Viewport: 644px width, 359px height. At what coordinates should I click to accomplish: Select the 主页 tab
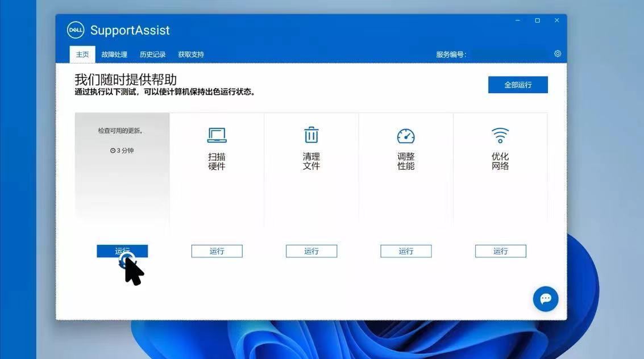click(x=82, y=54)
